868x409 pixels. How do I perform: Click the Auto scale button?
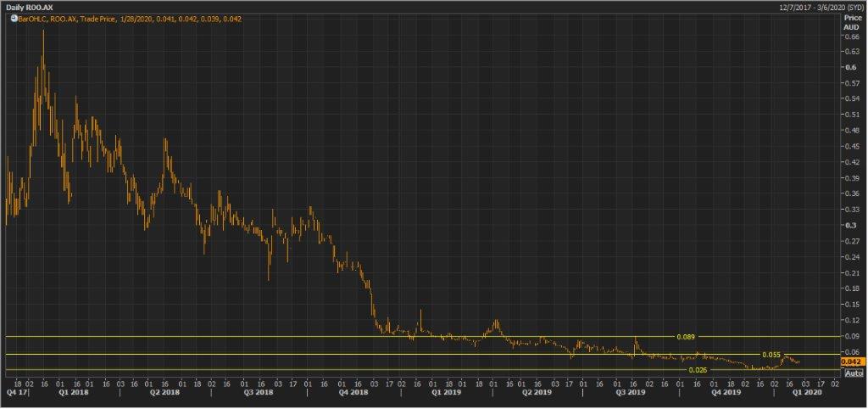tap(854, 373)
